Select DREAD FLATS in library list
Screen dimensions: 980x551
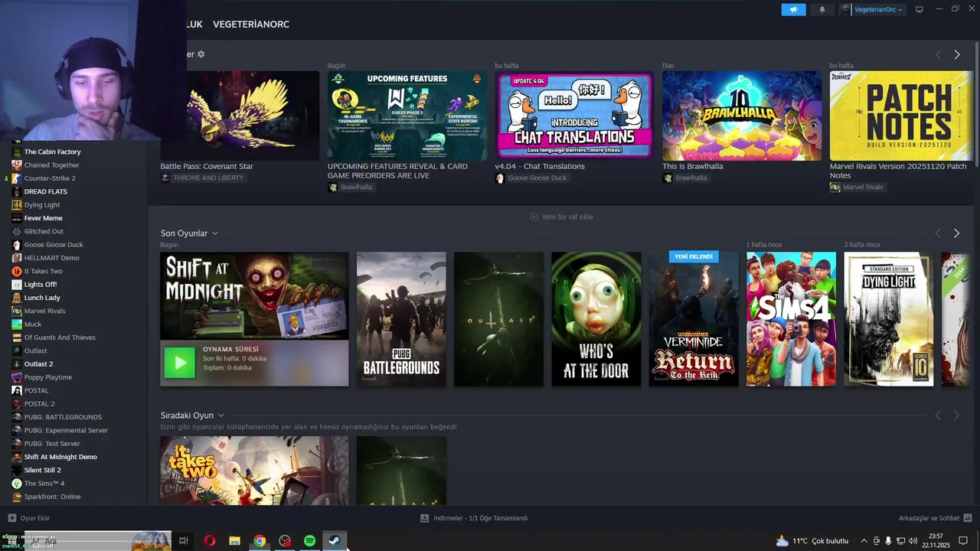point(46,191)
